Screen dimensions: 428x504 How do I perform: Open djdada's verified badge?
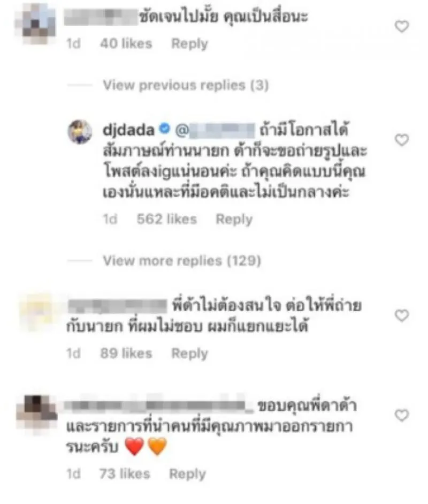164,129
